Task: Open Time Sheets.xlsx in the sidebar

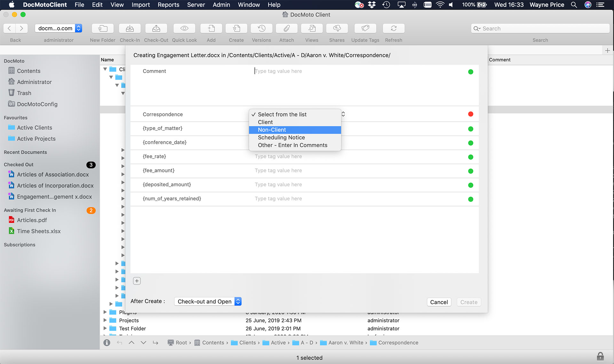Action: (x=35, y=231)
